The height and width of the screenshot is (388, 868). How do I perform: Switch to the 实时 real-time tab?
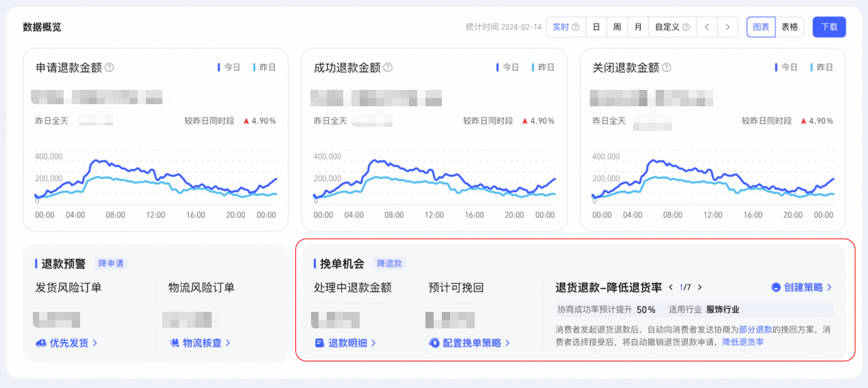pyautogui.click(x=560, y=27)
